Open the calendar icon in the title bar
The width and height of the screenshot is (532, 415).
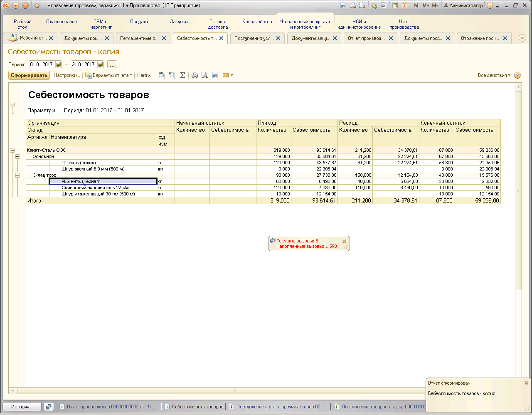pos(404,5)
